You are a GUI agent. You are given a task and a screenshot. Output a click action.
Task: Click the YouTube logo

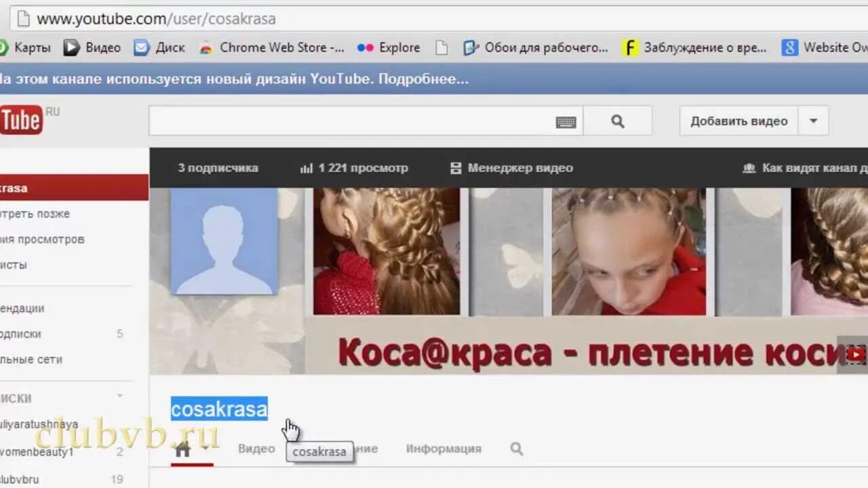(x=21, y=120)
